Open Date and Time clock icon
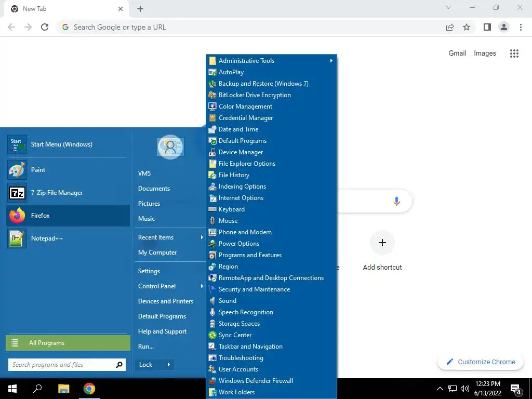This screenshot has width=532, height=399. pyautogui.click(x=212, y=129)
